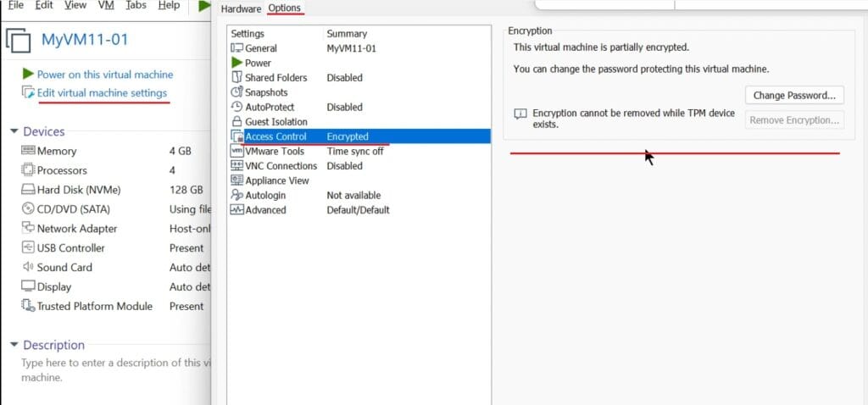
Task: Click the Autologin user icon
Action: tap(237, 195)
